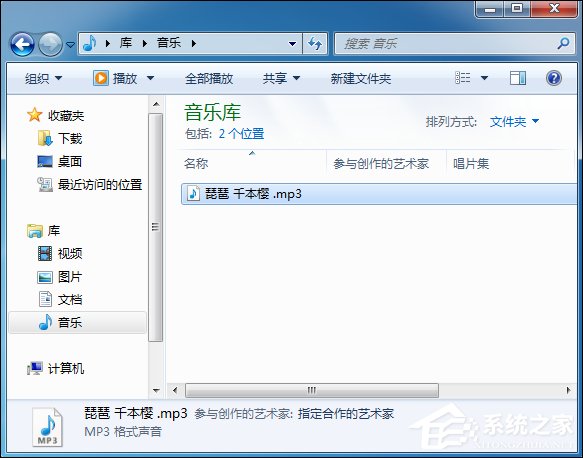Image resolution: width=583 pixels, height=458 pixels.
Task: Open 桌面 in the navigation pane
Action: pos(70,161)
